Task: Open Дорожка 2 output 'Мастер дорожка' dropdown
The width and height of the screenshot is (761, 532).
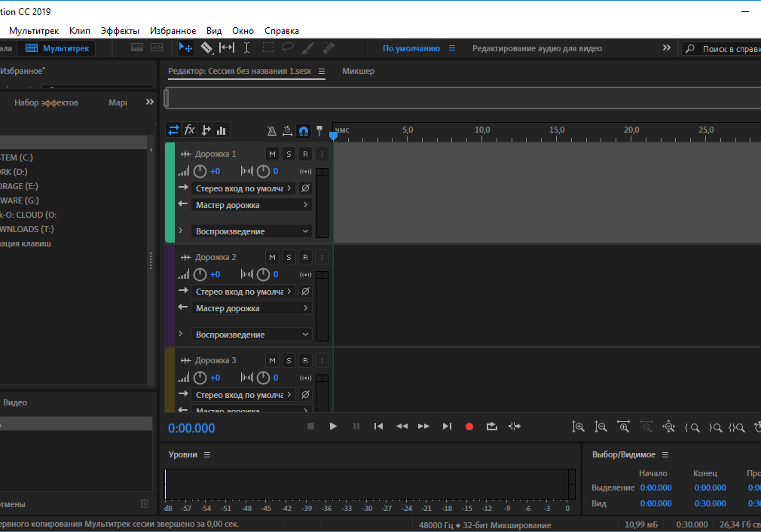Action: click(252, 308)
